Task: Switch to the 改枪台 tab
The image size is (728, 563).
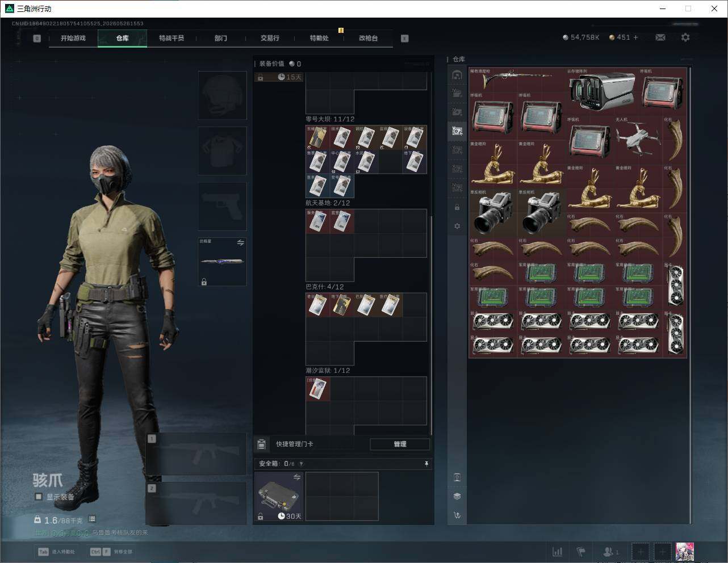Action: [x=368, y=38]
